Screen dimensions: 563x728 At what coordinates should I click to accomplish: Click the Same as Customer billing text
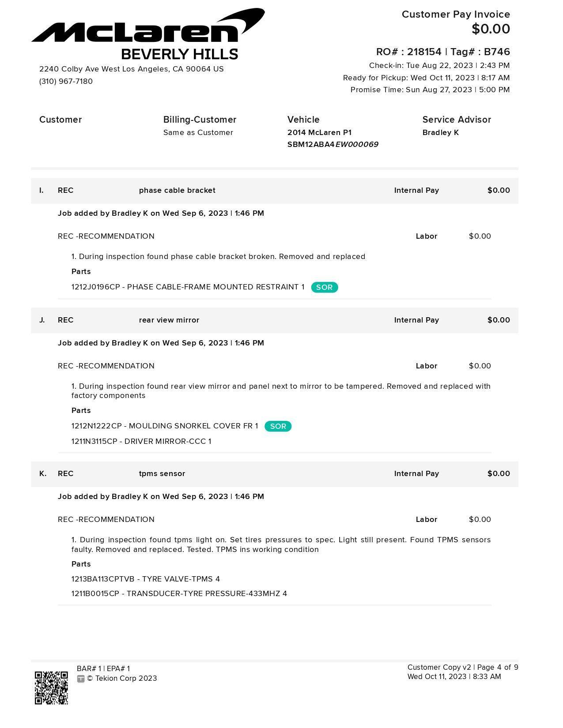(x=198, y=132)
